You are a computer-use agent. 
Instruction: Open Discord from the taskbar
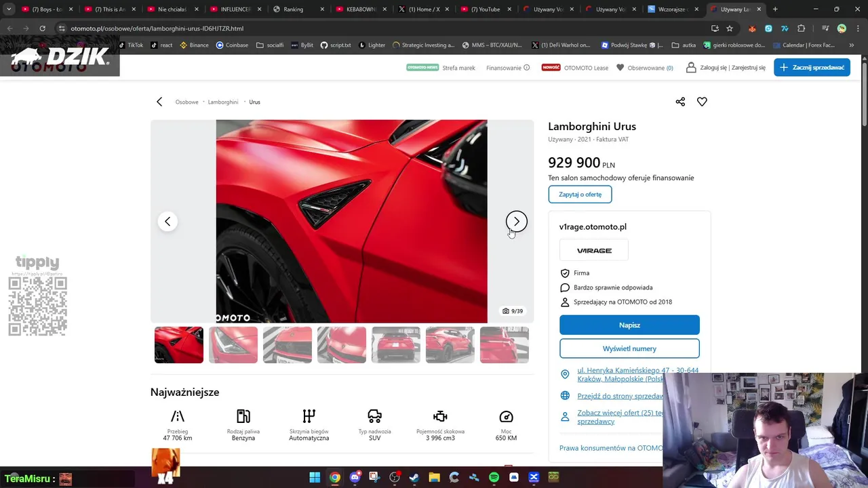pyautogui.click(x=355, y=478)
